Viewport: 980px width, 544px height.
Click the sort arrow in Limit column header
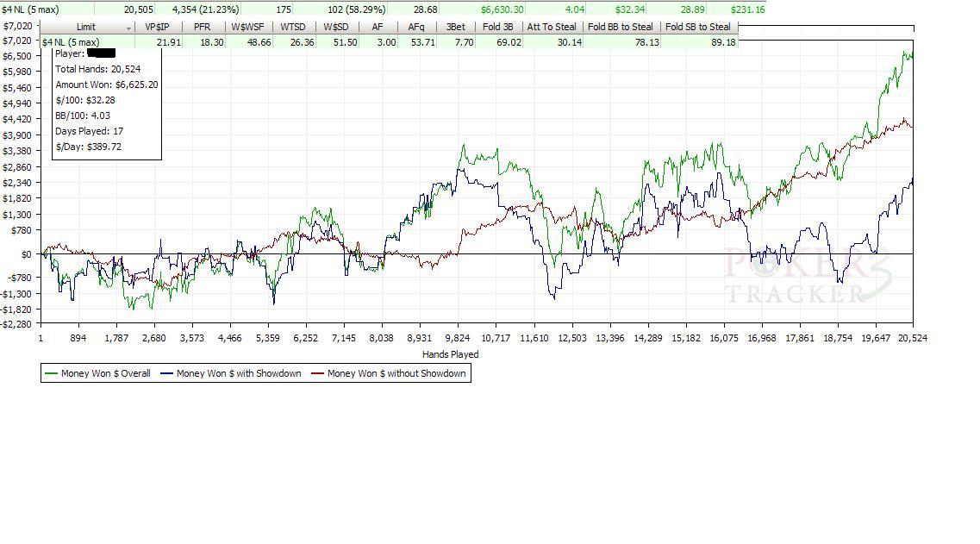(128, 28)
